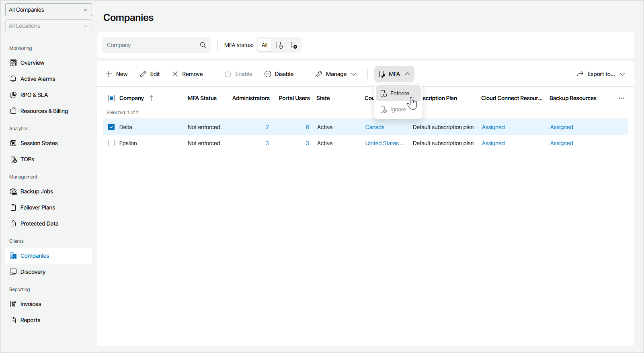Click the X Remove icon

(175, 74)
